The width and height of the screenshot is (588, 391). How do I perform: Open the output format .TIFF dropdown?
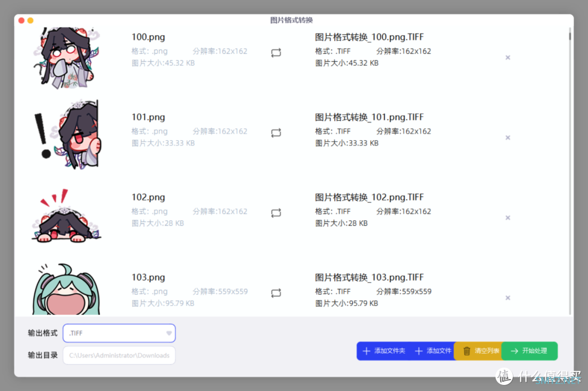[x=119, y=333]
